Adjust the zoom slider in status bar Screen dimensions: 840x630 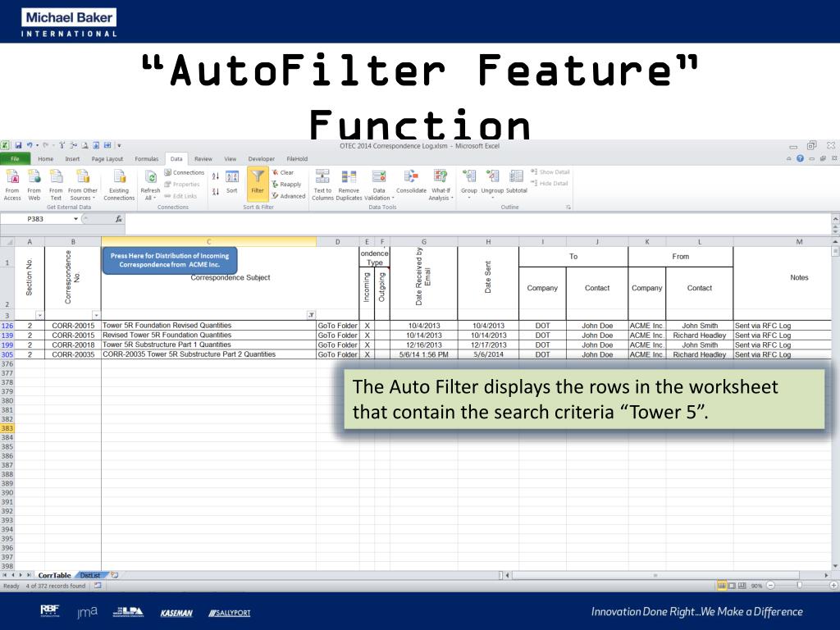pyautogui.click(x=800, y=586)
